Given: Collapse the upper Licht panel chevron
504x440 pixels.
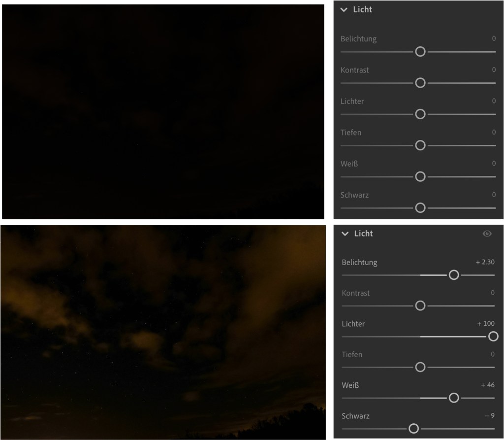Looking at the screenshot, I should 344,10.
